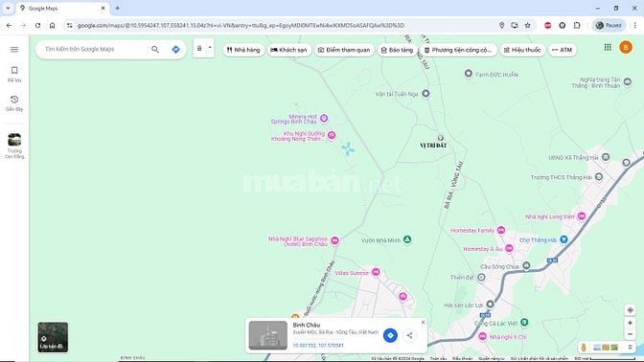Click the share icon in Bình Châu card

point(409,335)
